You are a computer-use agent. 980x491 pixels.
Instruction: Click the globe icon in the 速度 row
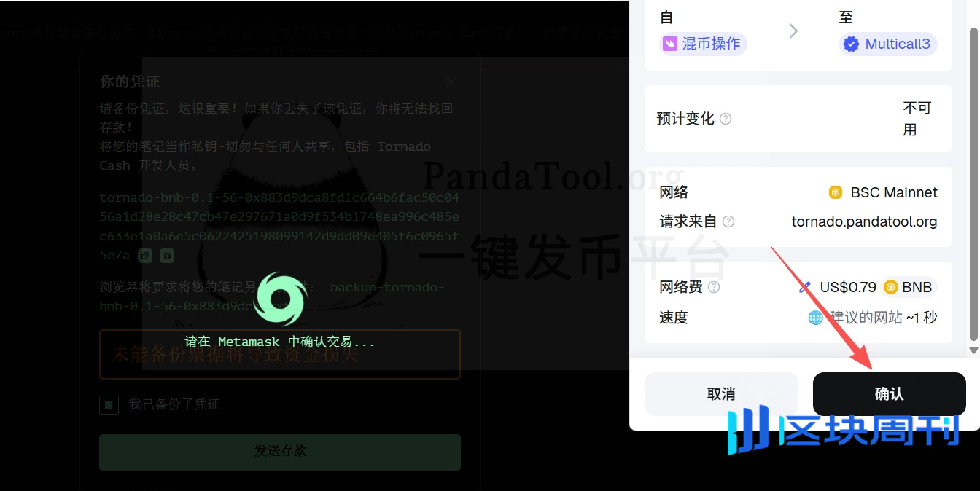point(816,318)
